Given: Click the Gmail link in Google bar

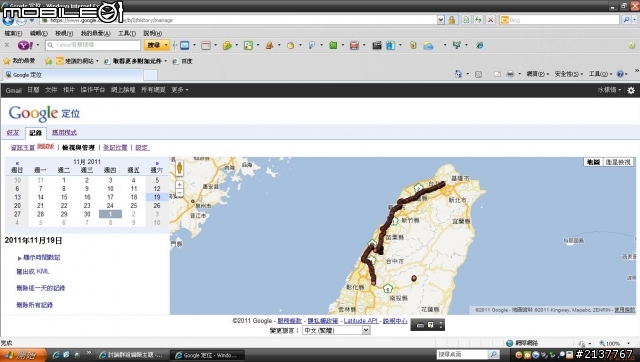Looking at the screenshot, I should point(13,90).
